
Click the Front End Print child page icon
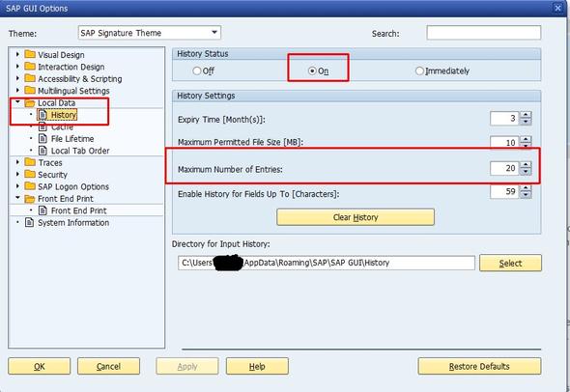(43, 210)
